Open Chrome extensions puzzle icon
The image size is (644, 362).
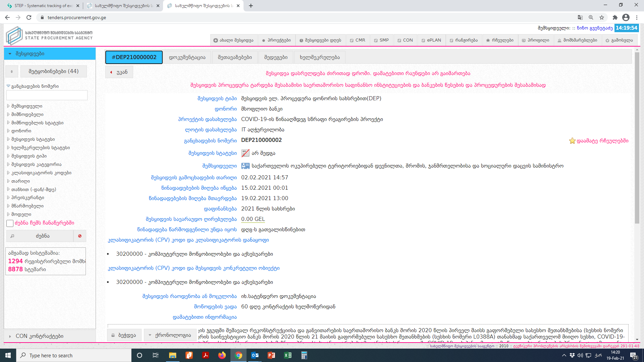pos(615,17)
